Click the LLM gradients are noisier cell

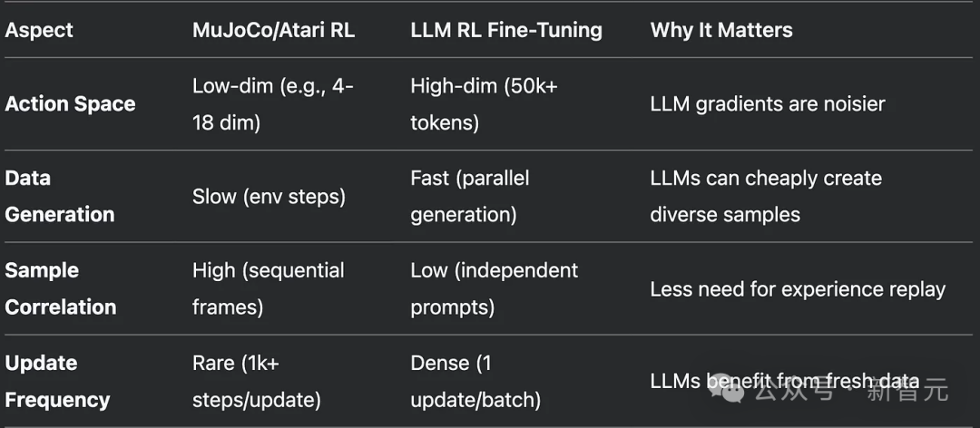coord(768,104)
